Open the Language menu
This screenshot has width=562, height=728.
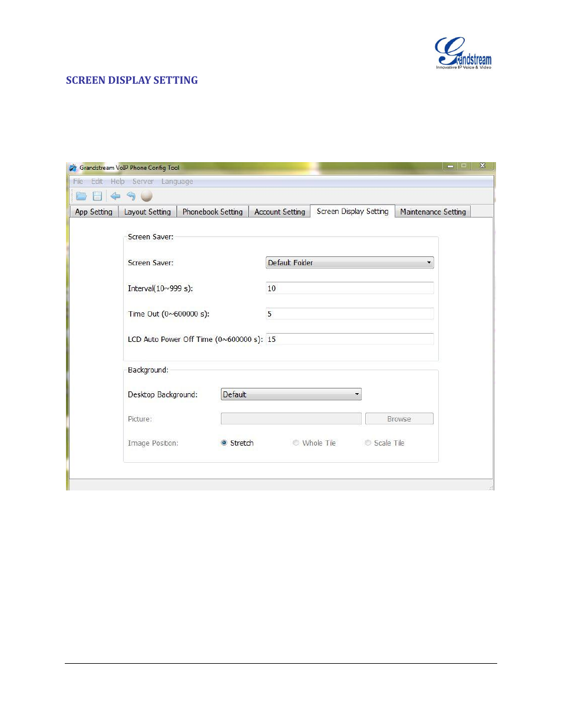pyautogui.click(x=177, y=182)
